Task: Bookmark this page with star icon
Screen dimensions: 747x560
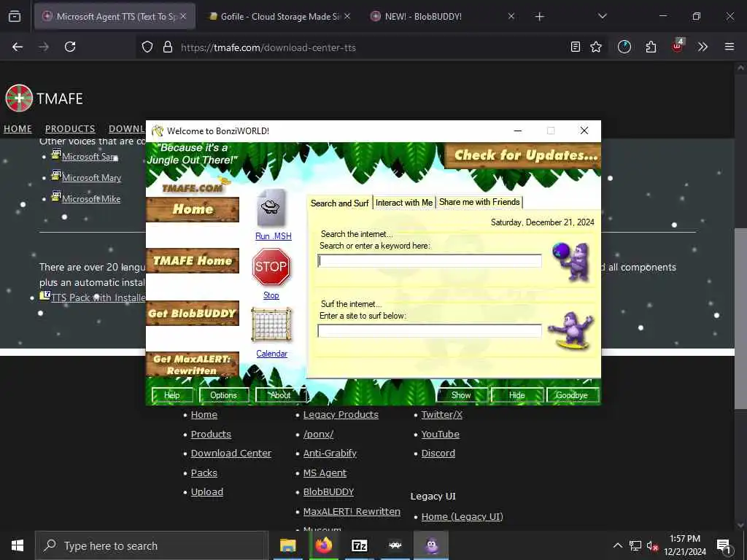Action: (x=596, y=47)
